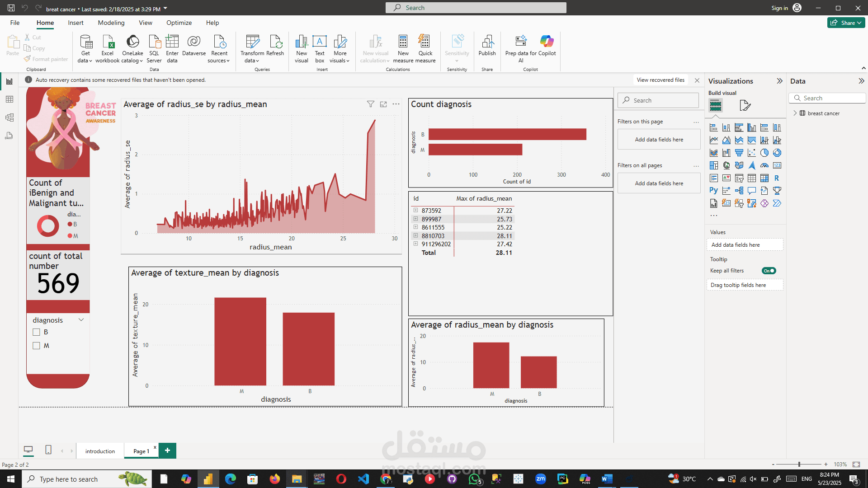Open Focus mode on radius_se chart
868x488 pixels.
pos(383,104)
